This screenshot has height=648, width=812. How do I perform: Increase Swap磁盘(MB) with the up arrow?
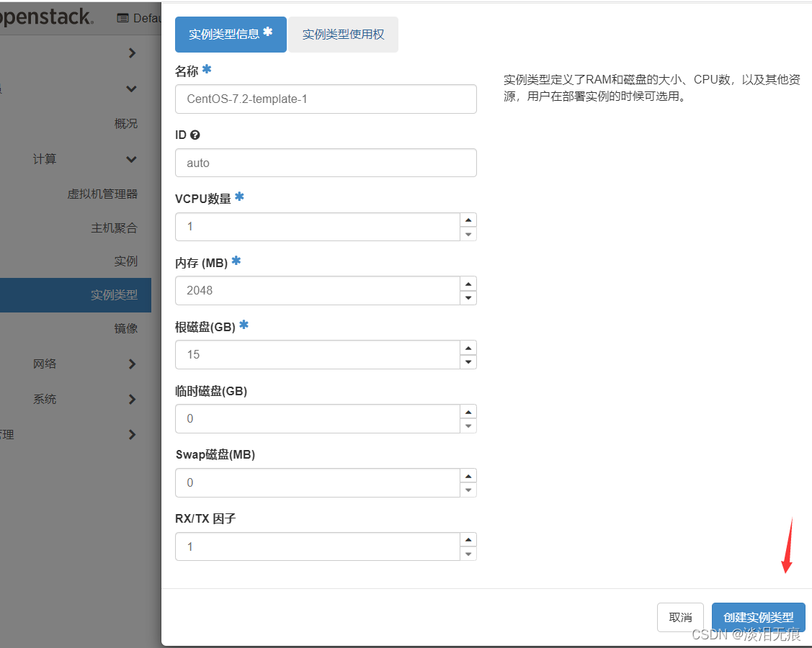tap(469, 475)
